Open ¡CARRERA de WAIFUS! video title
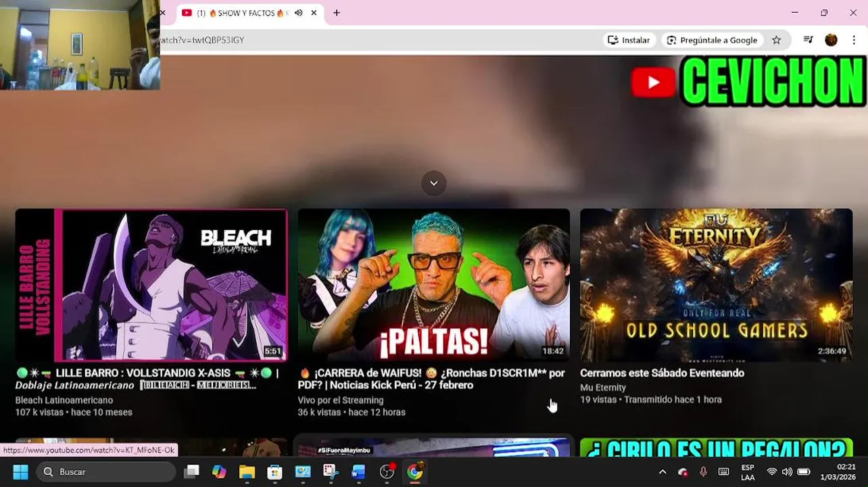 tap(431, 379)
